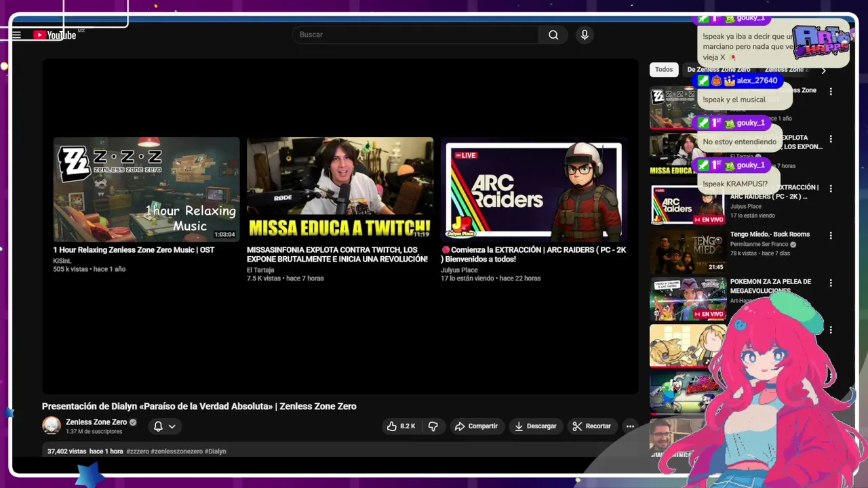Like the video with thumbs-up 8.2 K
868x488 pixels.
[401, 426]
